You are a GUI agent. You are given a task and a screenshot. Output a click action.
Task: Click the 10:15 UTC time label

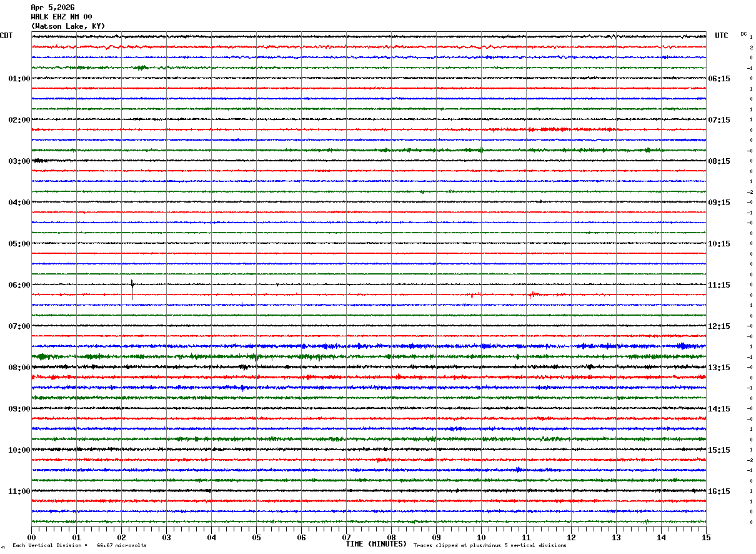719,244
